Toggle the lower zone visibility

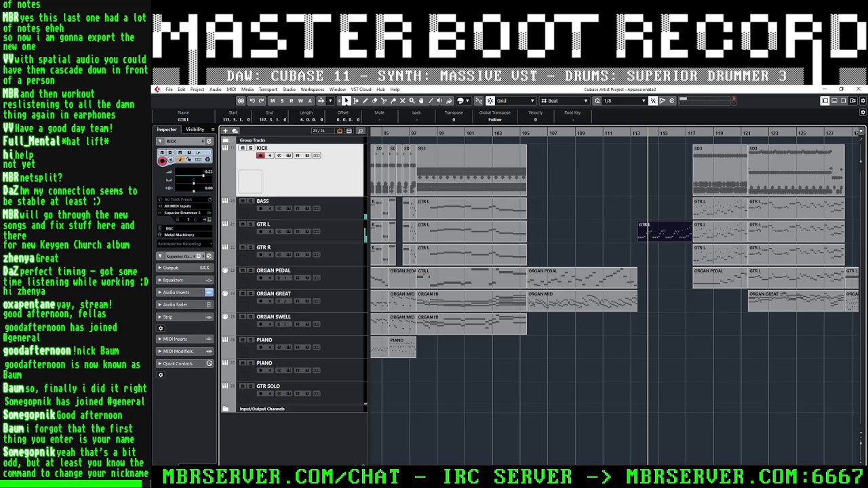833,100
